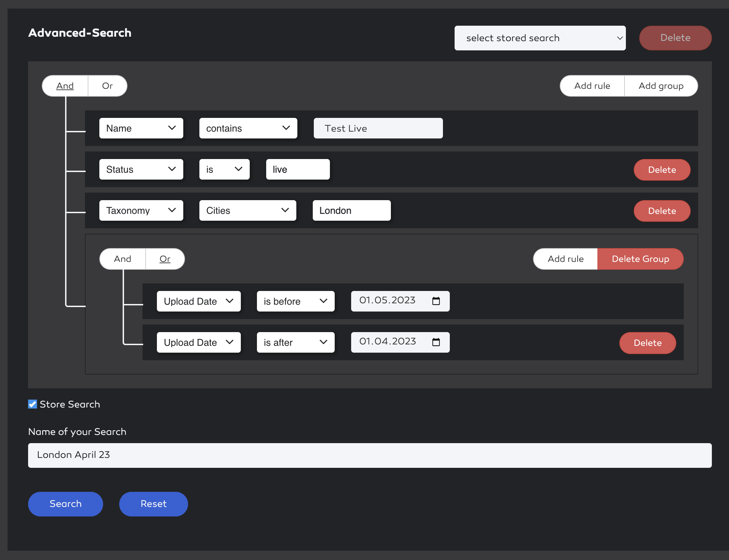
Task: Click the Add group button
Action: coord(661,86)
